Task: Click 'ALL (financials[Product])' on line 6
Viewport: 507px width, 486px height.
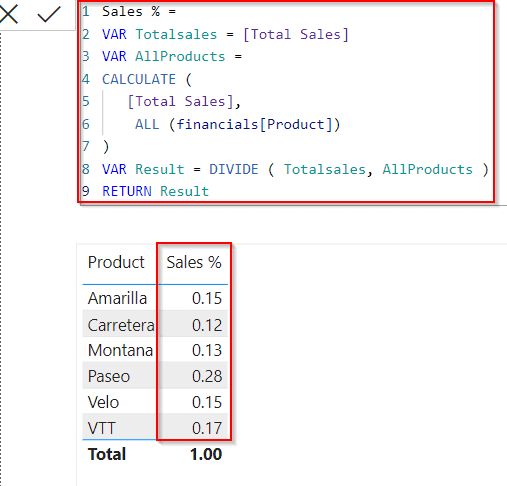Action: pos(238,124)
